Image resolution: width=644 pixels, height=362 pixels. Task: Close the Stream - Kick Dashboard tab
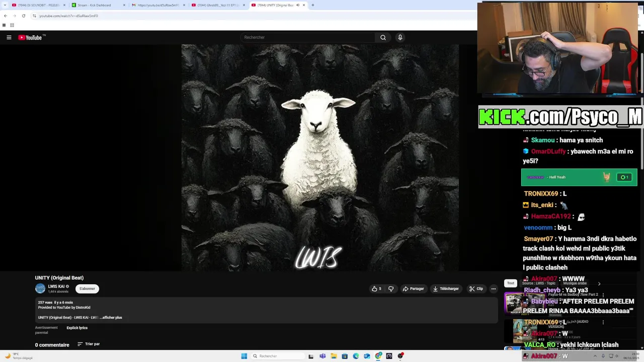(x=124, y=5)
